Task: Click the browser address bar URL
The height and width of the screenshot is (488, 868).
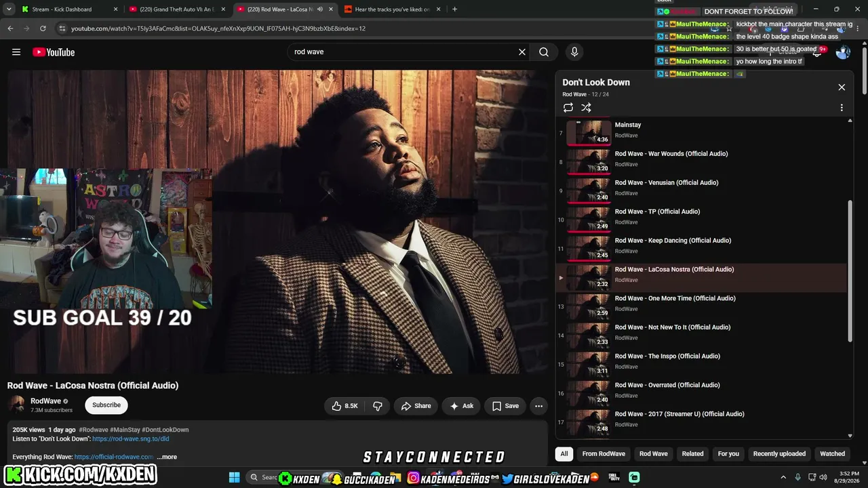Action: point(218,28)
